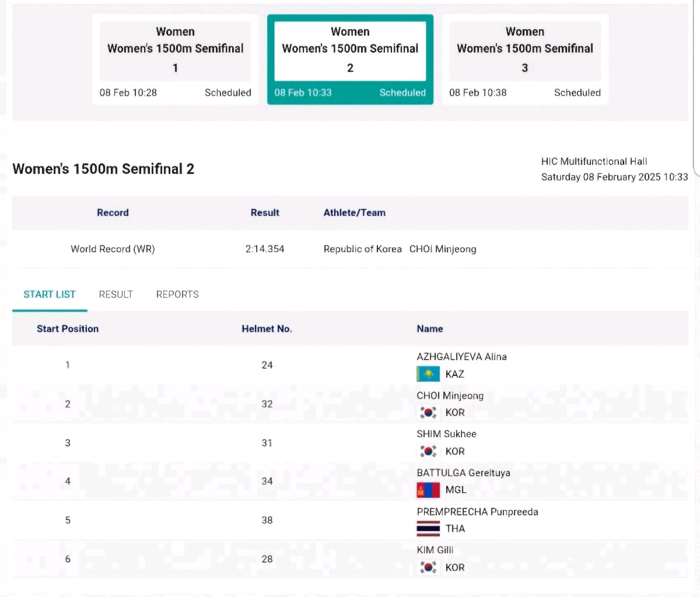This screenshot has width=700, height=597.
Task: Click Thailand flag icon next to THA
Action: 428,529
